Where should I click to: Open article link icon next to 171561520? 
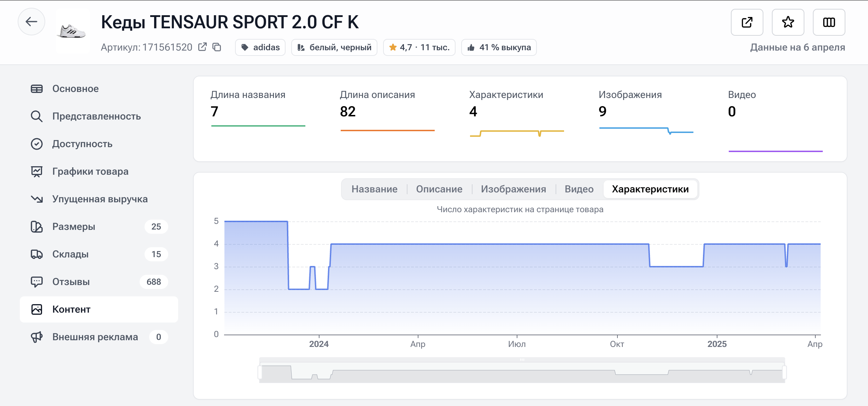pyautogui.click(x=203, y=47)
